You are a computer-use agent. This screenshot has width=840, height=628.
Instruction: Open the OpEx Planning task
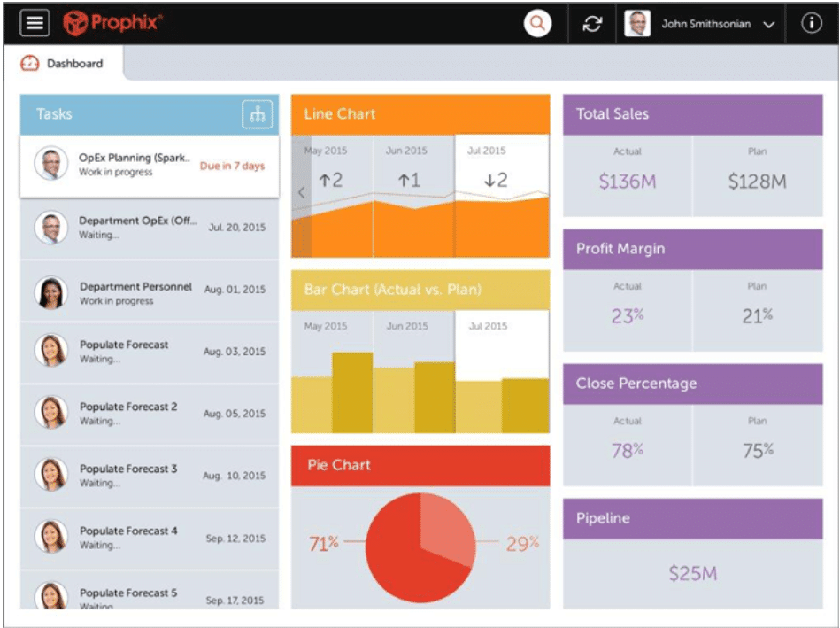[x=150, y=167]
